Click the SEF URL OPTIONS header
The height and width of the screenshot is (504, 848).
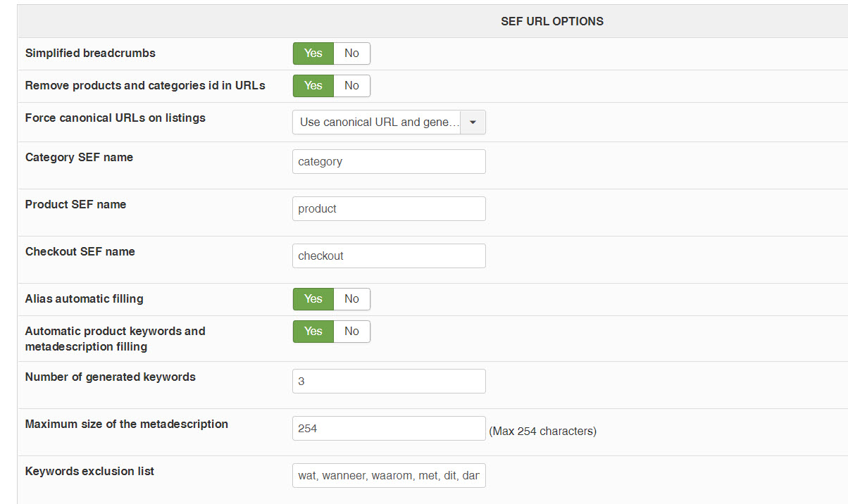[551, 21]
